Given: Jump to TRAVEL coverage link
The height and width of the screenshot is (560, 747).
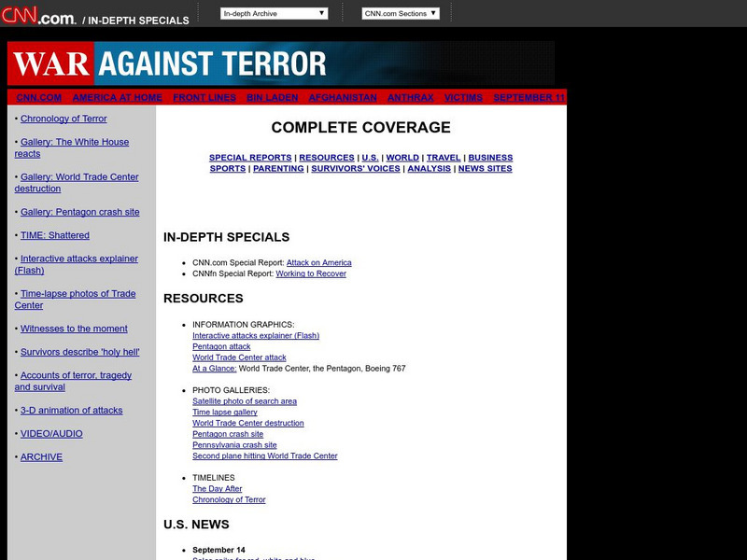Looking at the screenshot, I should click(443, 158).
